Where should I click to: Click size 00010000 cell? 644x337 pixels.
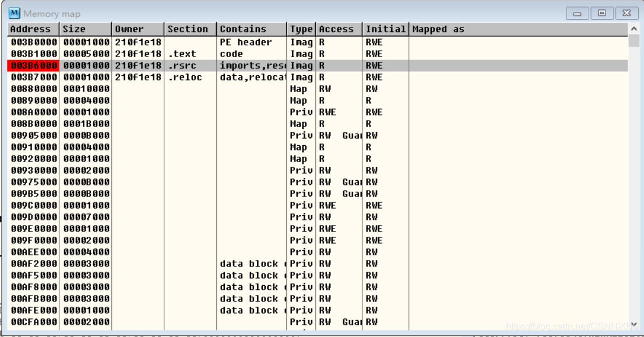[x=86, y=89]
